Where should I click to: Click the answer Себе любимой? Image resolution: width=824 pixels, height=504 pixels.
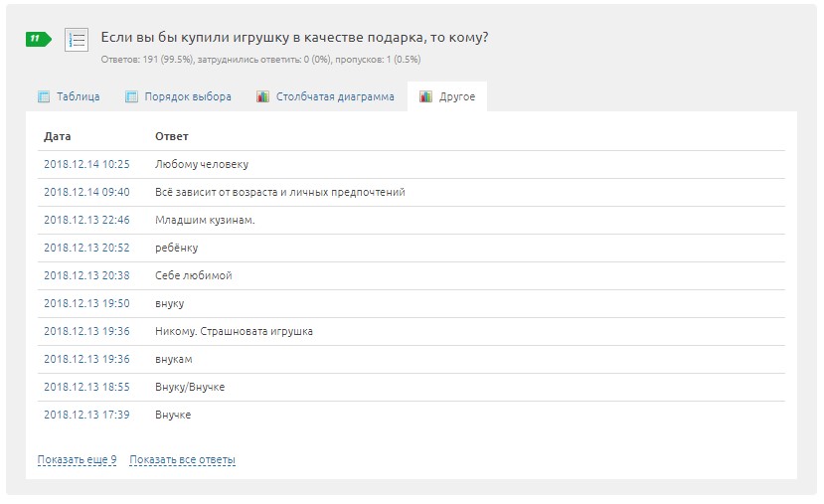point(194,276)
